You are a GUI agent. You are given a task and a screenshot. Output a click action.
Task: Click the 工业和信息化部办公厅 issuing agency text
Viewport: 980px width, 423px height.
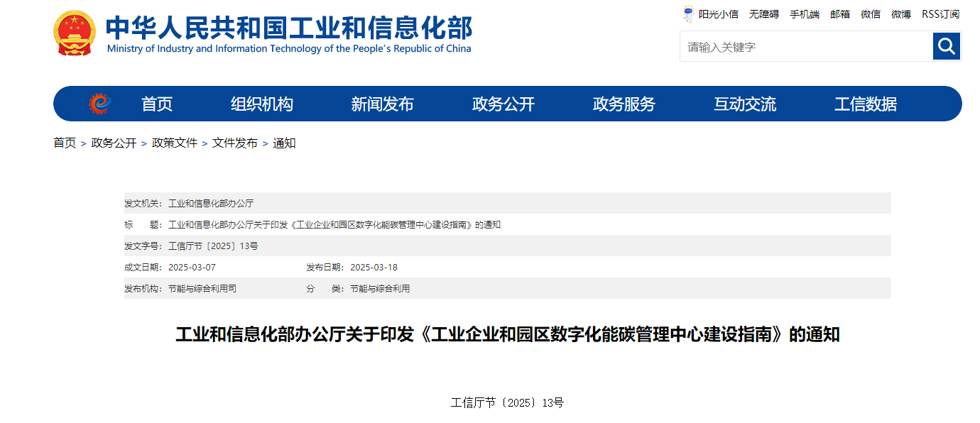pos(211,203)
